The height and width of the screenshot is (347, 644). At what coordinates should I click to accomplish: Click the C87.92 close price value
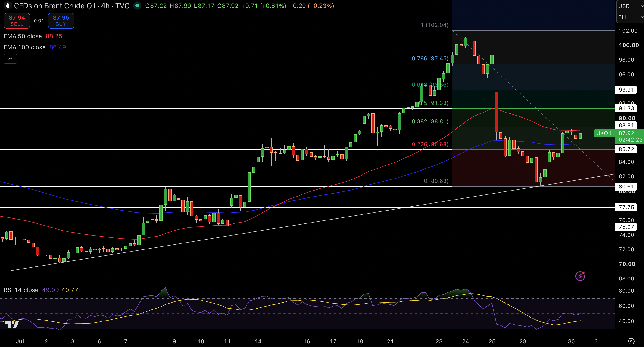click(228, 6)
